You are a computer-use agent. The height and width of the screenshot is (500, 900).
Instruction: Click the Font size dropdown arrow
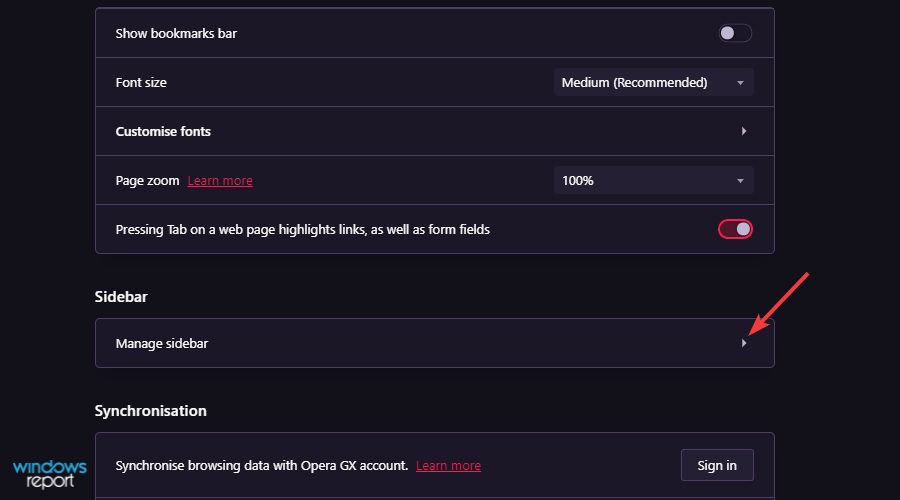tap(740, 83)
